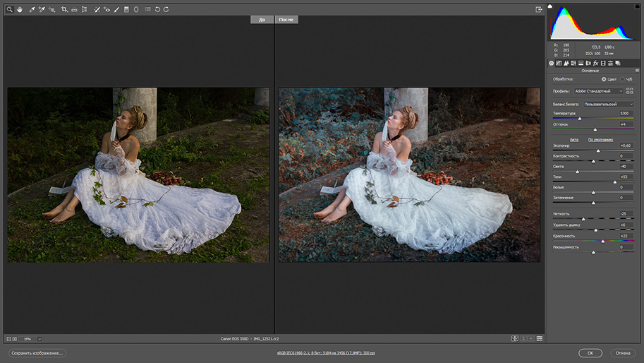This screenshot has height=363, width=644.
Task: Toggle before/after view mode icon
Action: point(515,338)
